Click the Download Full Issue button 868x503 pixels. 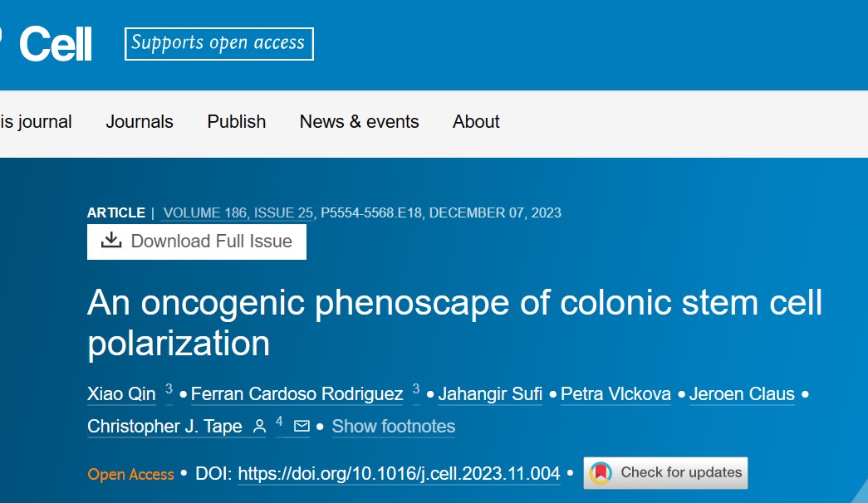[197, 242]
